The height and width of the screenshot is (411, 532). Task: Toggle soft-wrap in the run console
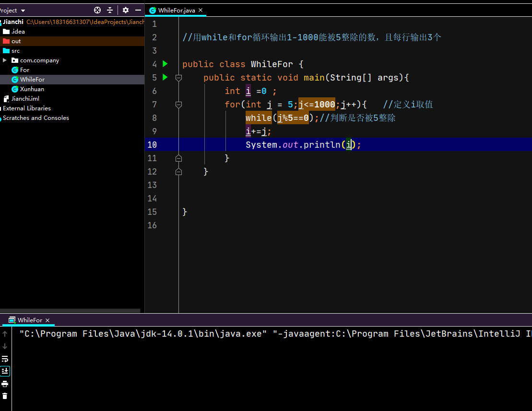click(5, 359)
